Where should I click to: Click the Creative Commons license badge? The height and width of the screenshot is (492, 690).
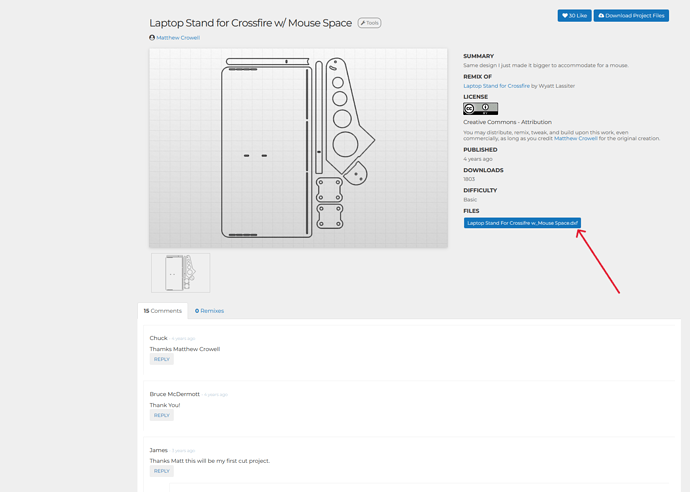(x=481, y=109)
